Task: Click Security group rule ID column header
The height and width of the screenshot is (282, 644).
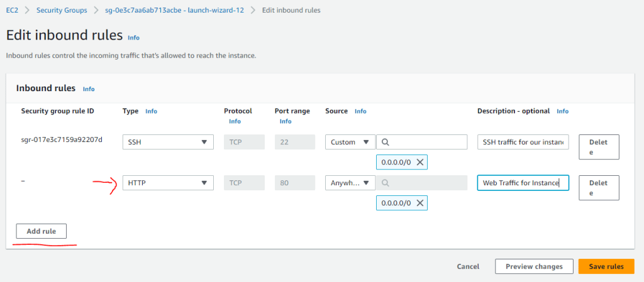Action: point(57,111)
